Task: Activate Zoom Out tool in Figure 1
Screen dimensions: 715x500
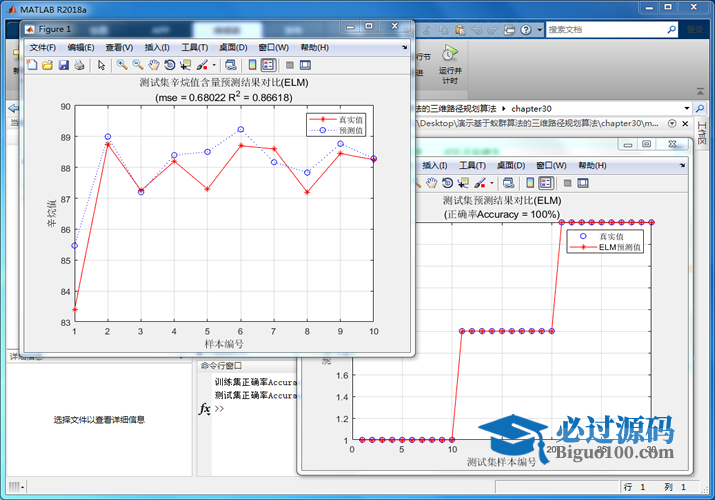Action: click(x=138, y=65)
